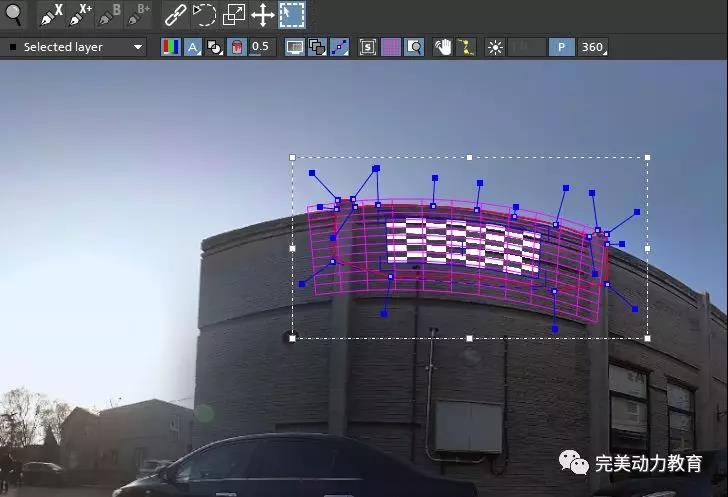The height and width of the screenshot is (497, 728).
Task: Click the Attach Layer chain-link tool
Action: click(176, 15)
